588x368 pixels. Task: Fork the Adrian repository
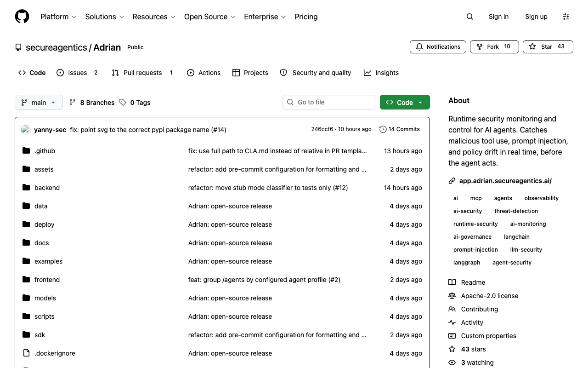click(494, 47)
